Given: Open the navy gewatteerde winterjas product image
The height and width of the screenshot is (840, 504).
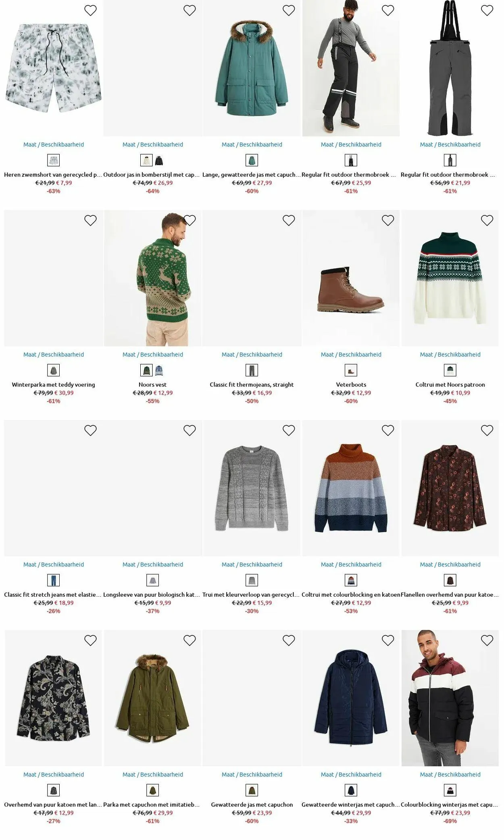Looking at the screenshot, I should click(x=351, y=698).
